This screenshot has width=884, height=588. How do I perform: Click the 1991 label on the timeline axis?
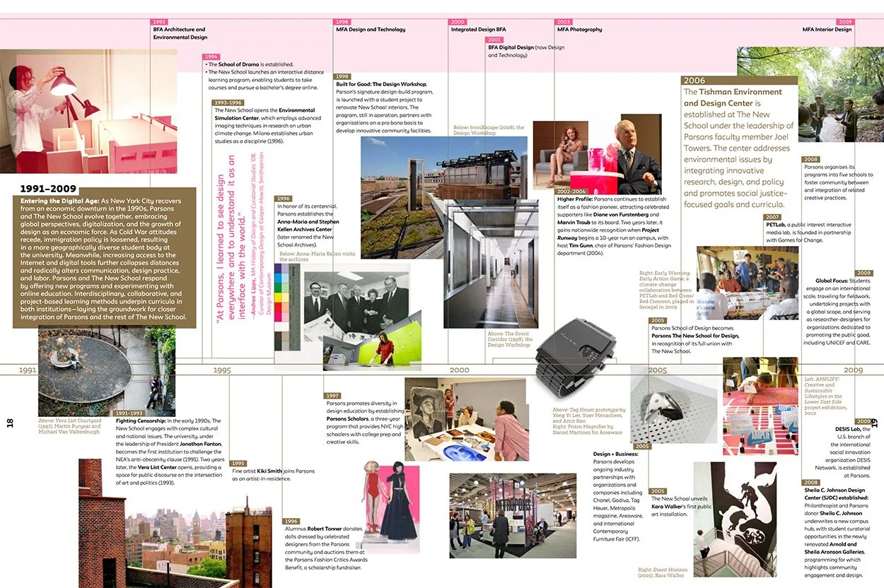pyautogui.click(x=28, y=370)
